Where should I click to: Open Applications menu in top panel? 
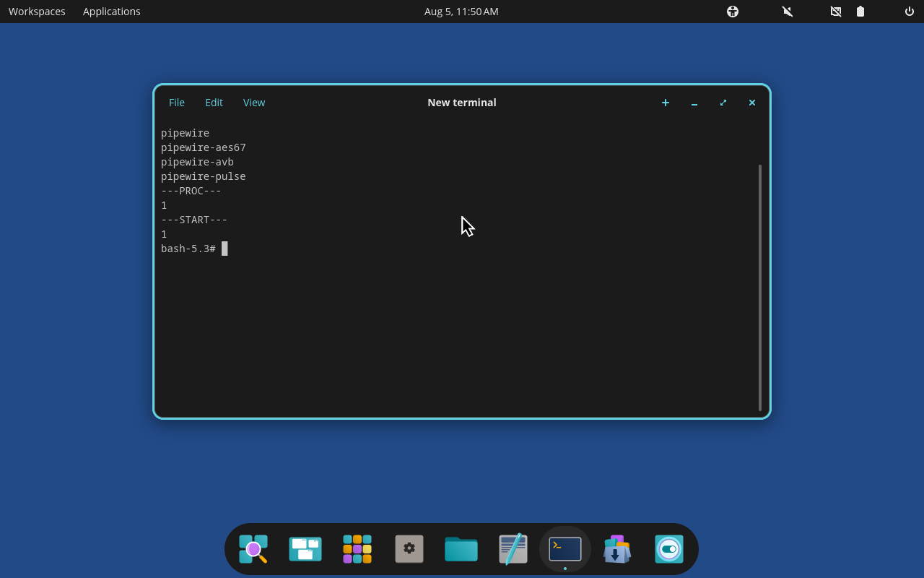112,12
